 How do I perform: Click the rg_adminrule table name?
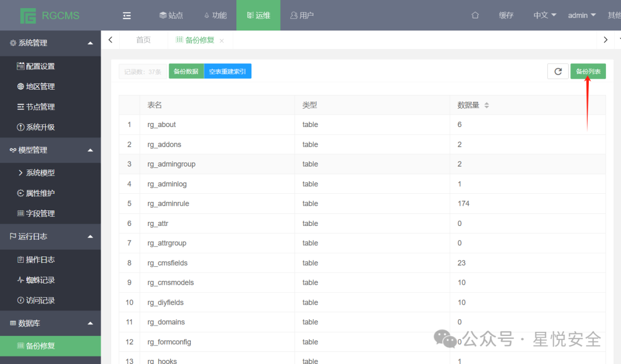pyautogui.click(x=168, y=204)
